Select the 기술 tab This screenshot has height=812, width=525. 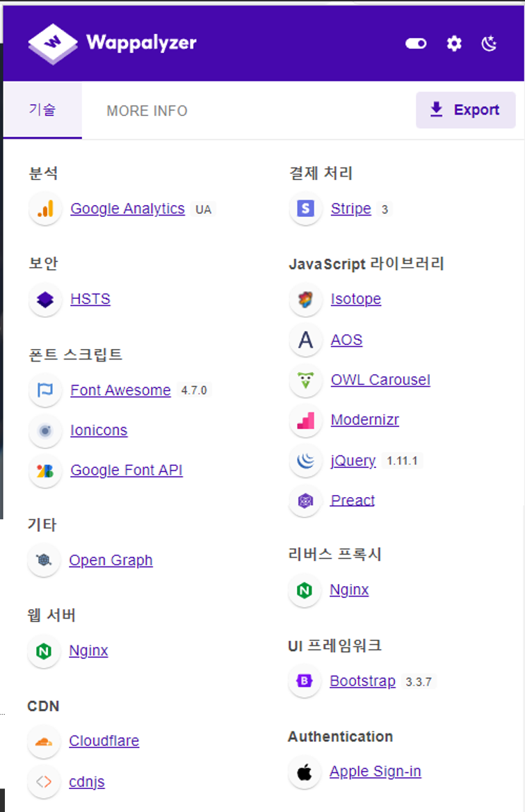click(x=42, y=110)
